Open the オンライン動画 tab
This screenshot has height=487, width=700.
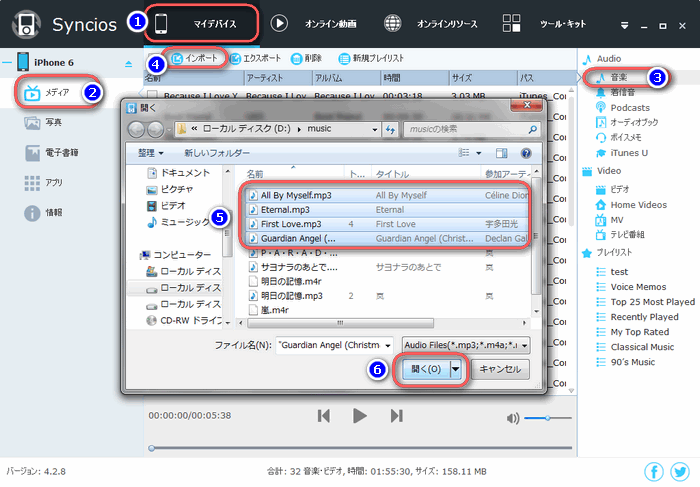(313, 24)
